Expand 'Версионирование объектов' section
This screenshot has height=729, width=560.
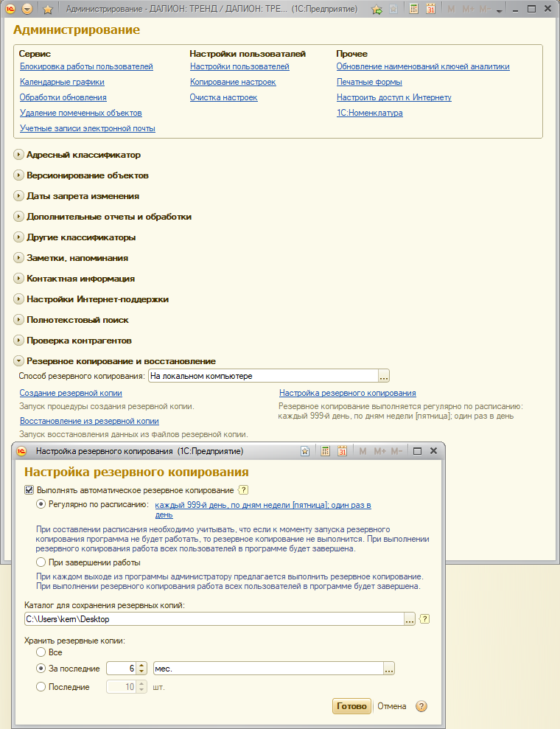pyautogui.click(x=18, y=175)
